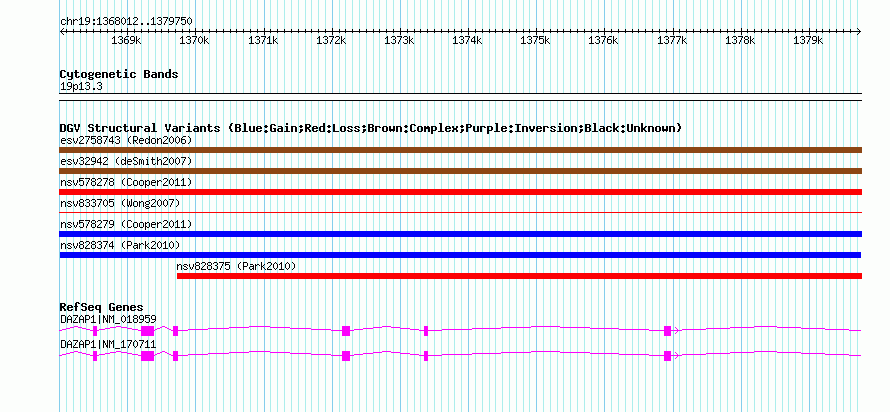Screen dimensions: 890x412
Task: Click the 1379k ruler tick label
Action: (809, 41)
